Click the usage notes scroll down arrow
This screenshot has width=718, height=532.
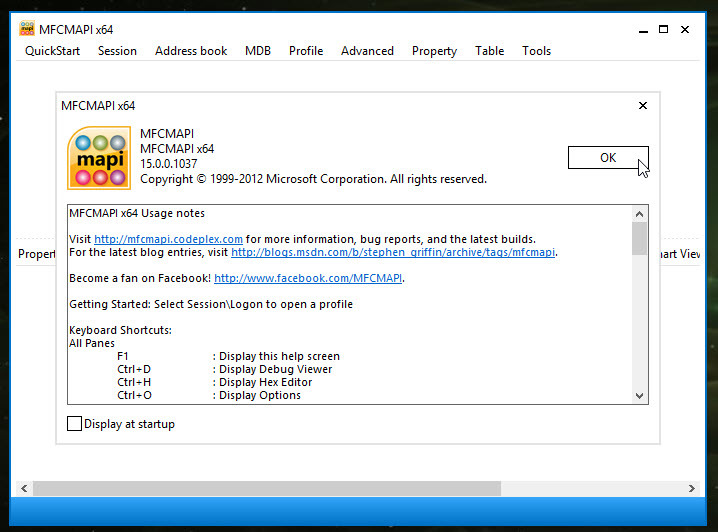pos(639,396)
